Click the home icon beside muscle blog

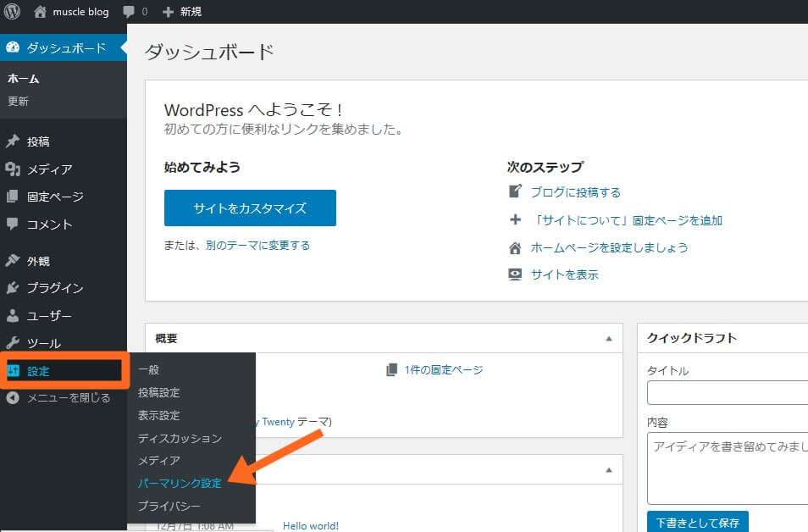coord(40,11)
